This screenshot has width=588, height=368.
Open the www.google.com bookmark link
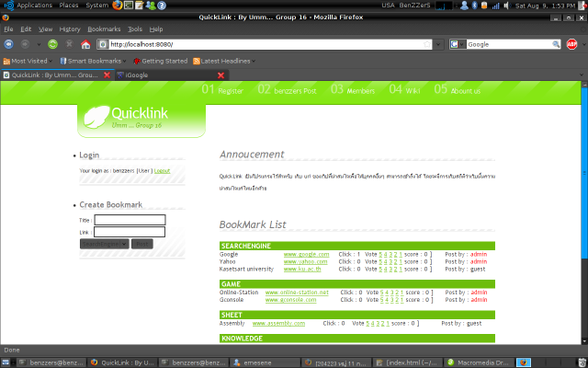click(306, 254)
